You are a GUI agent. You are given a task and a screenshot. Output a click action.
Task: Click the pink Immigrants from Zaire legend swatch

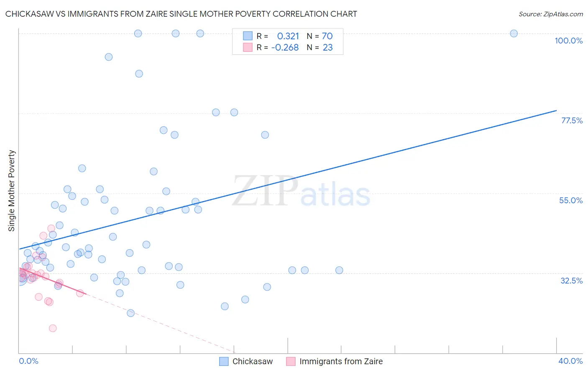[291, 361]
